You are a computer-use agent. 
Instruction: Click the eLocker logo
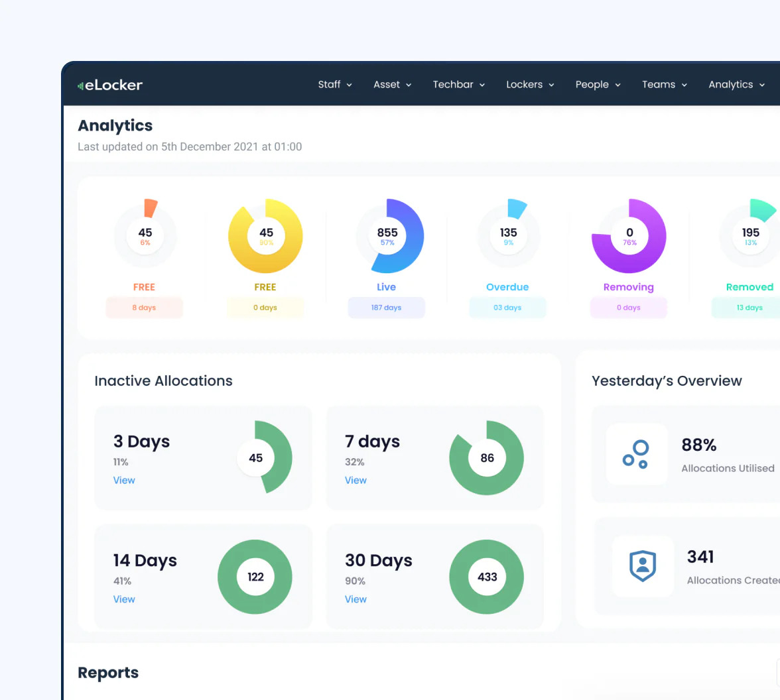pos(110,85)
